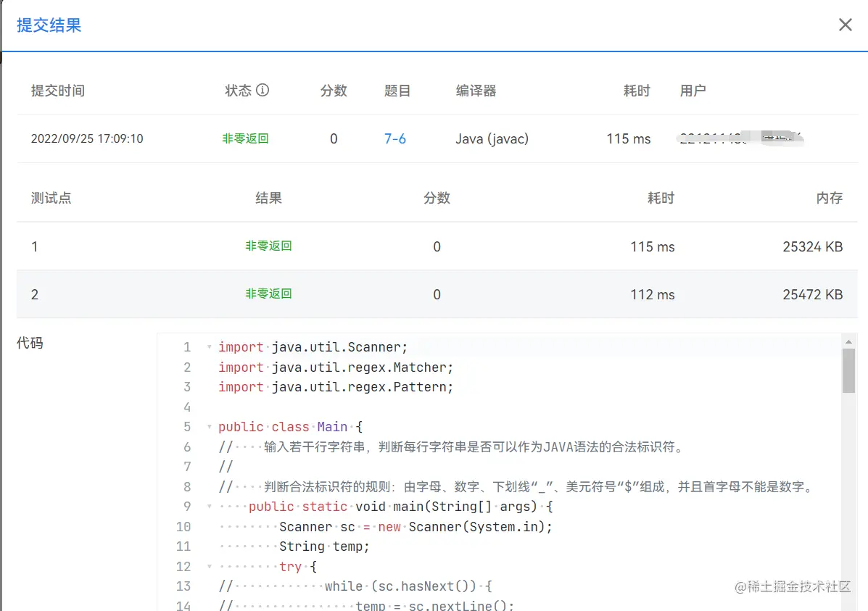
Task: Click the 编译器 column header
Action: point(476,90)
